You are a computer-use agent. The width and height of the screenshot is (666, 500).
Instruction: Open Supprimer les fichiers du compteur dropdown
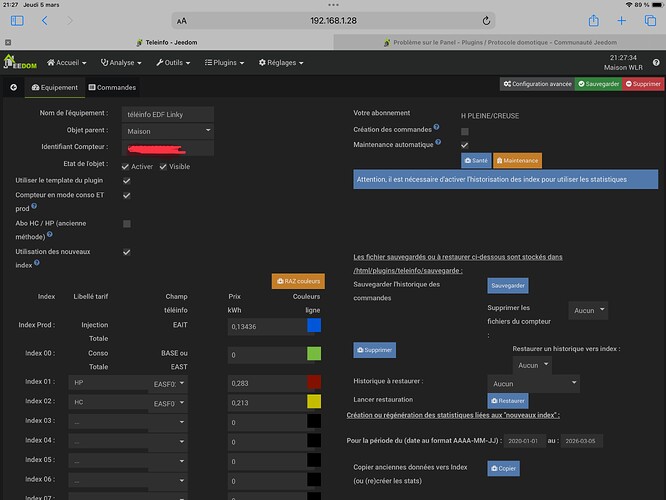click(x=587, y=311)
